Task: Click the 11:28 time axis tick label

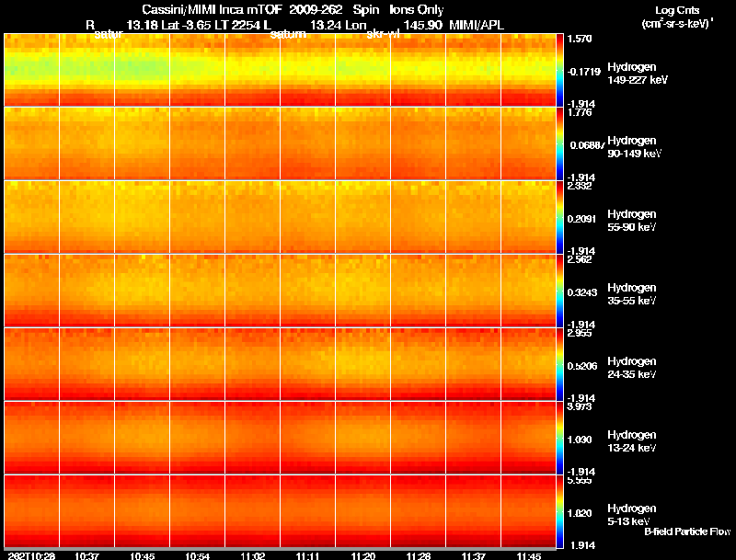Action: (419, 555)
